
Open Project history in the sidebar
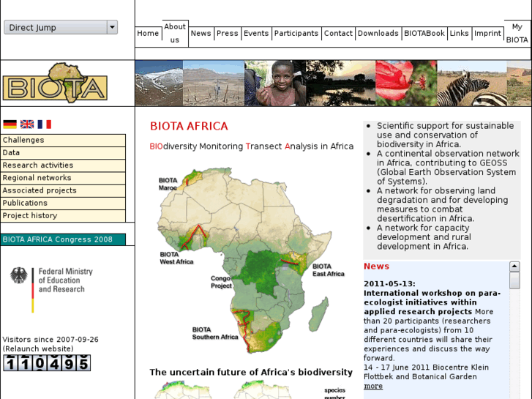63,216
